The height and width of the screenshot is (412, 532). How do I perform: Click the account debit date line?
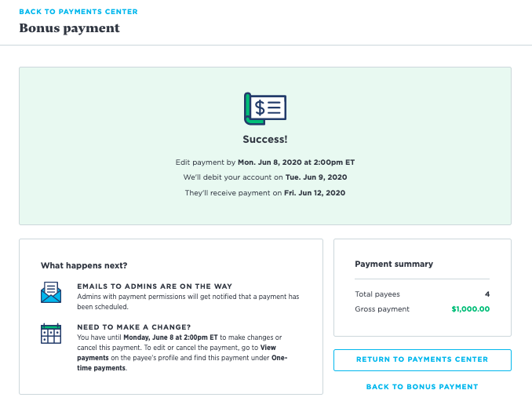[x=265, y=177]
